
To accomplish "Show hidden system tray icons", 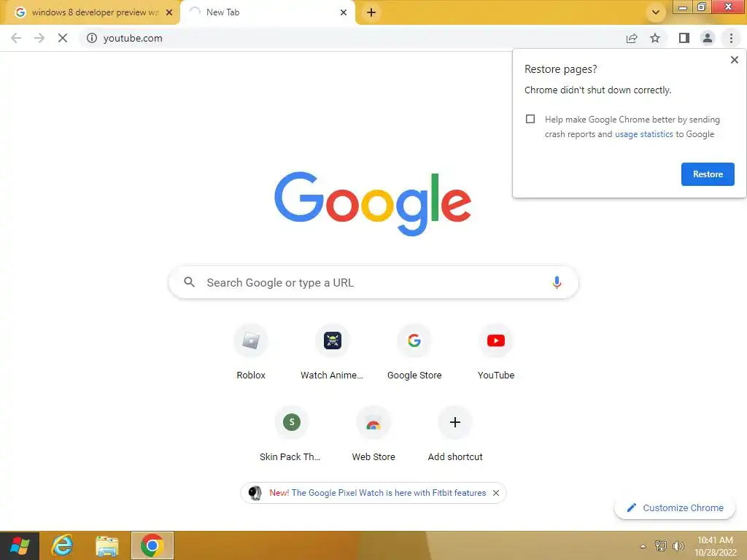I will point(643,546).
